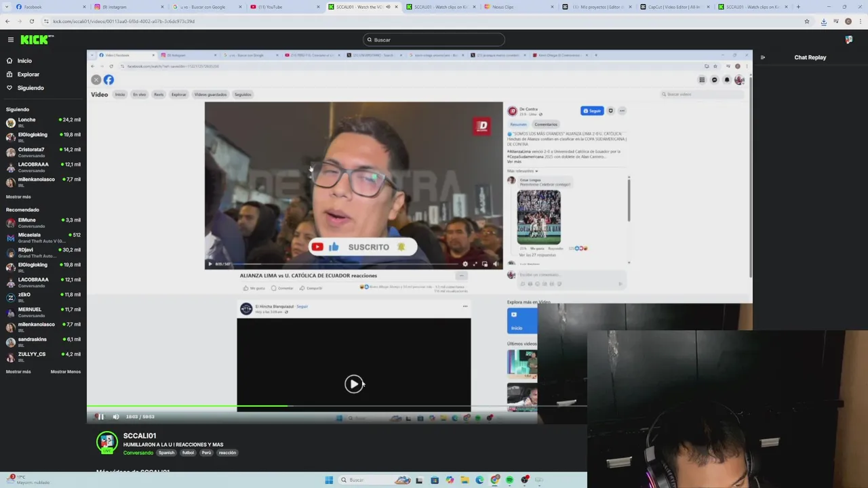Viewport: 868px width, 488px height.
Task: Open the Conversando category link
Action: point(138,453)
